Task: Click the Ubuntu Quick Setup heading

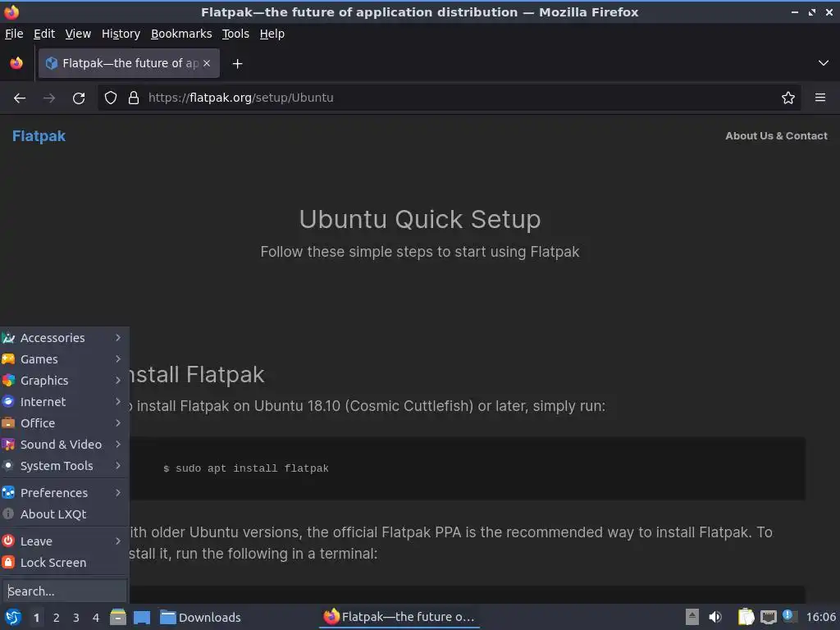Action: coord(420,219)
